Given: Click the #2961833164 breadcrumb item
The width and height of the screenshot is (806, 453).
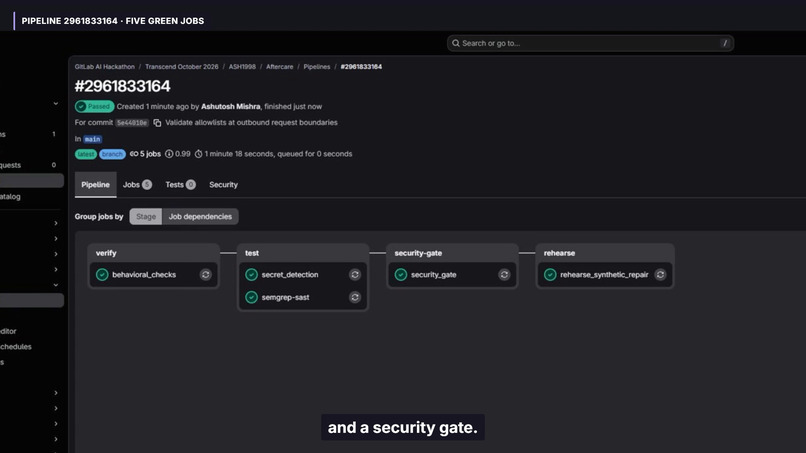Looking at the screenshot, I should 361,67.
